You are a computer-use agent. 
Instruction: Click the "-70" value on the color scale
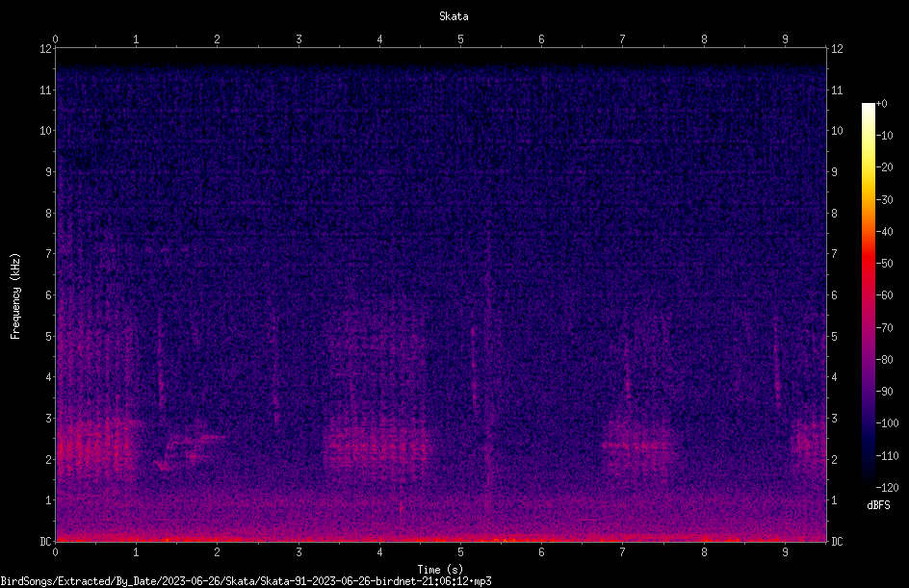[884, 328]
